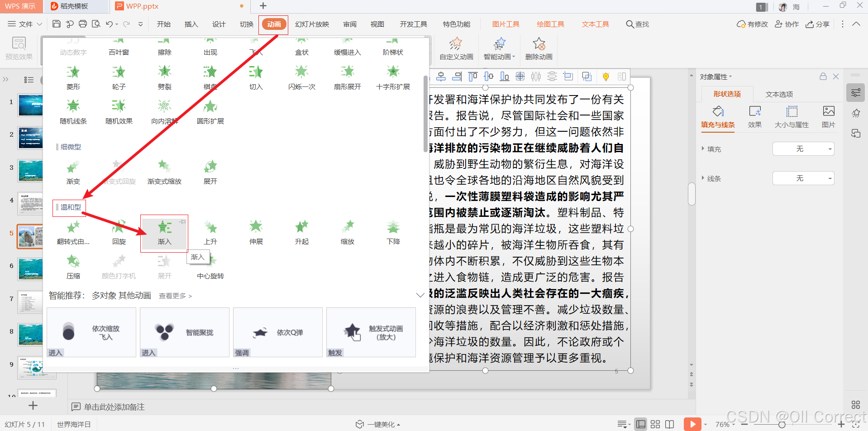Apply the 压缩 animation
Viewport: 868px width, 431px height.
(x=73, y=267)
